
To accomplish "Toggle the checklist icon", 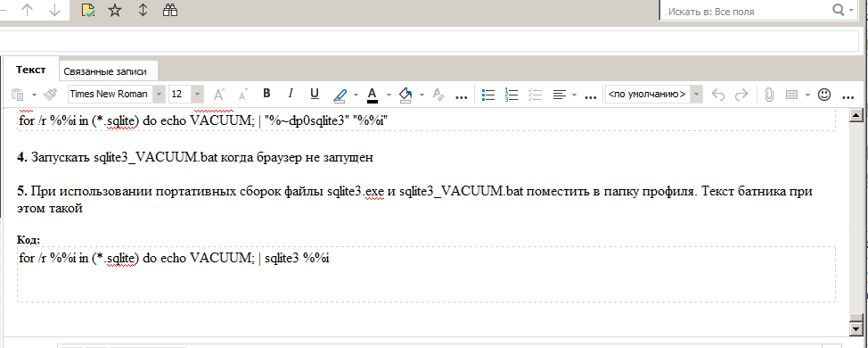I will tap(535, 95).
